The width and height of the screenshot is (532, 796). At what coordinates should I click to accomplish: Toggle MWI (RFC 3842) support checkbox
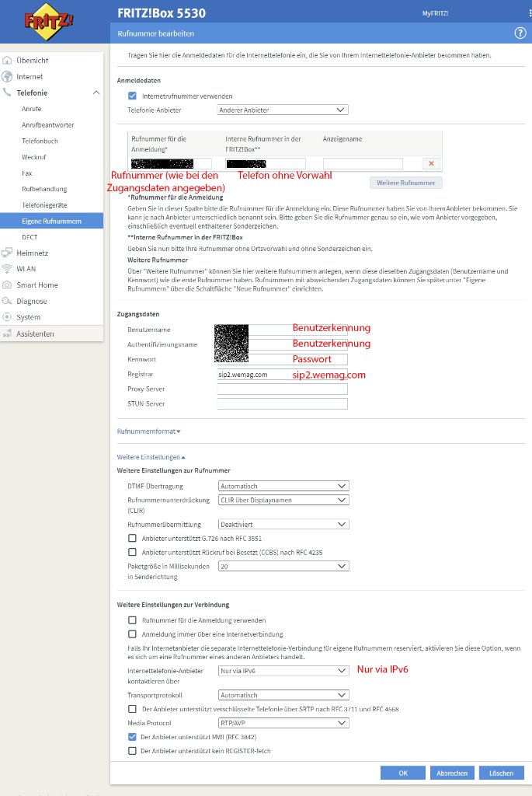132,737
